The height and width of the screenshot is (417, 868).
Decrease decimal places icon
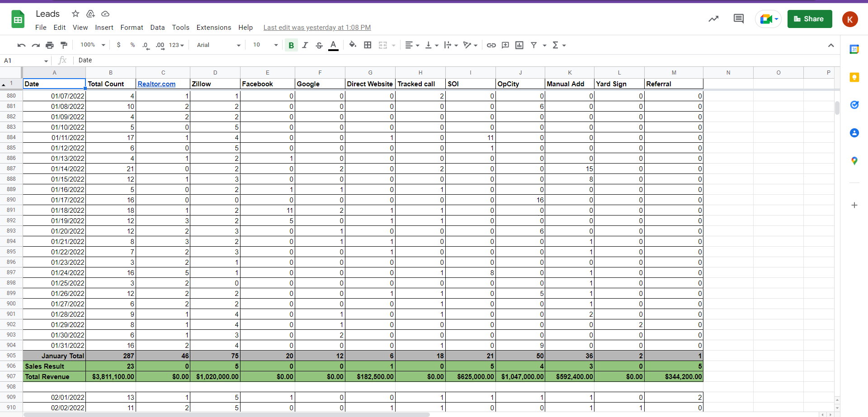pos(146,45)
